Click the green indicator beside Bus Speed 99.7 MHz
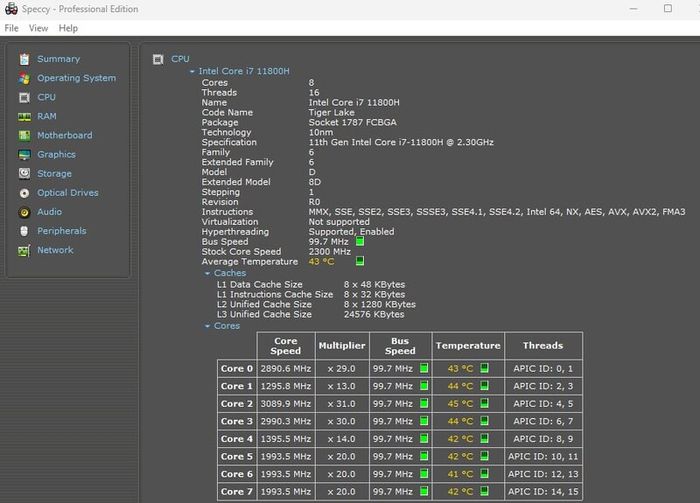700x503 pixels. [360, 241]
